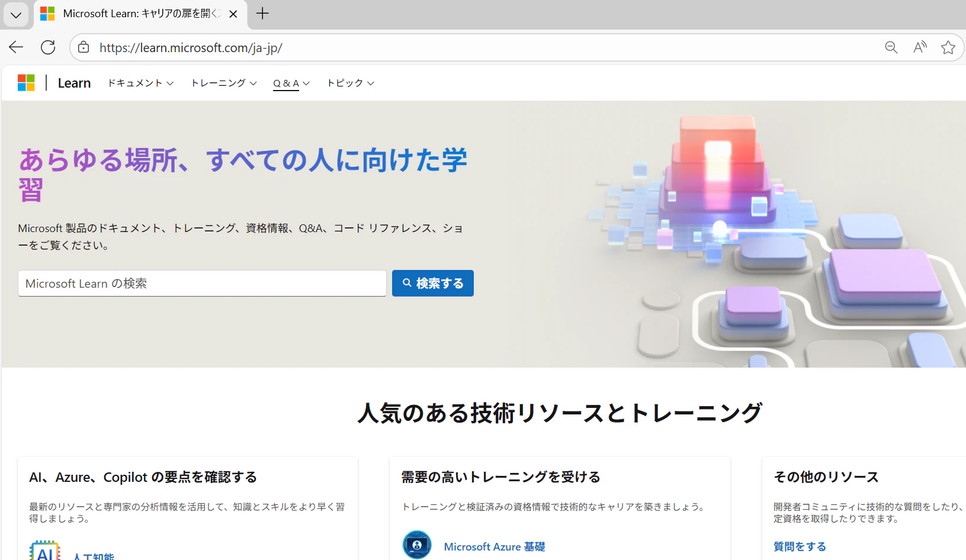Open a new tab with plus icon
Screen dimensions: 966x560
click(x=262, y=14)
